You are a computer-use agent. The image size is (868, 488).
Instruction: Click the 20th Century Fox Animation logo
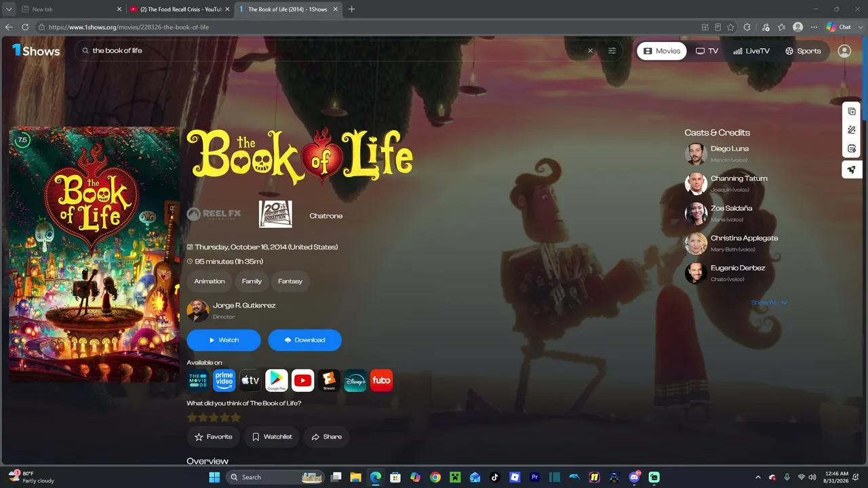pyautogui.click(x=275, y=214)
